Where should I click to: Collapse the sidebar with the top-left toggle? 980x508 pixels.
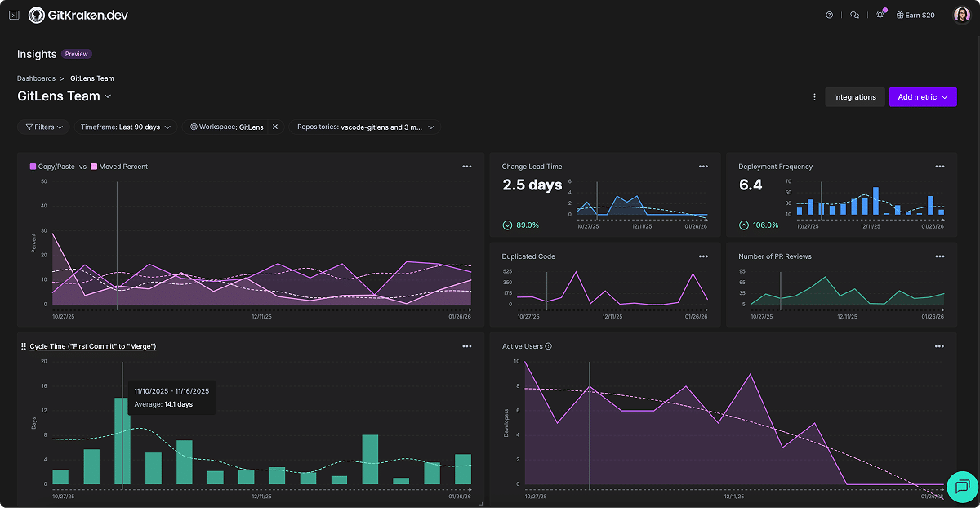click(13, 14)
